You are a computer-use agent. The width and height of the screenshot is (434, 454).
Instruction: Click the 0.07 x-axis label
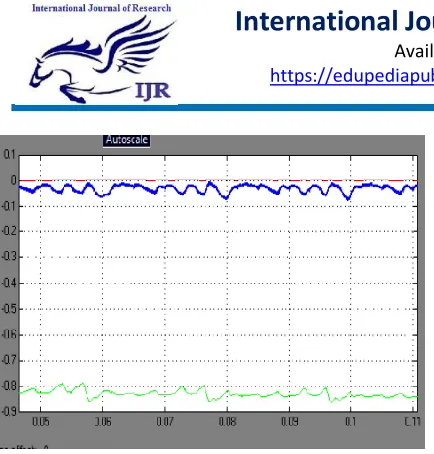pos(165,422)
